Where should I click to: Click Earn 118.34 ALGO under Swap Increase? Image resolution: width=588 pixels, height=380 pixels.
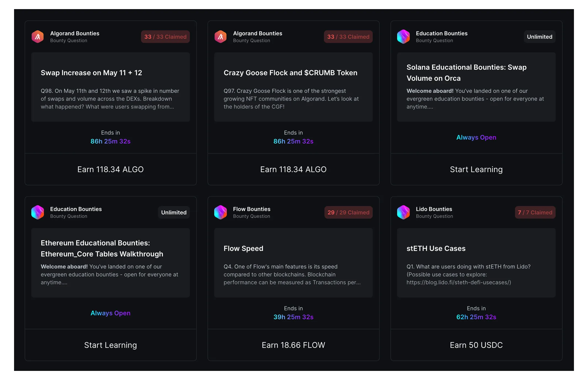point(110,169)
